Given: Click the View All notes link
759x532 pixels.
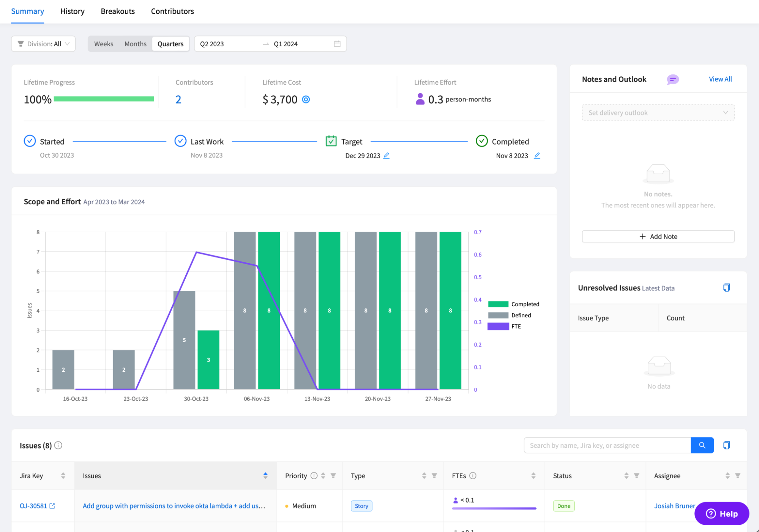Looking at the screenshot, I should [x=720, y=79].
